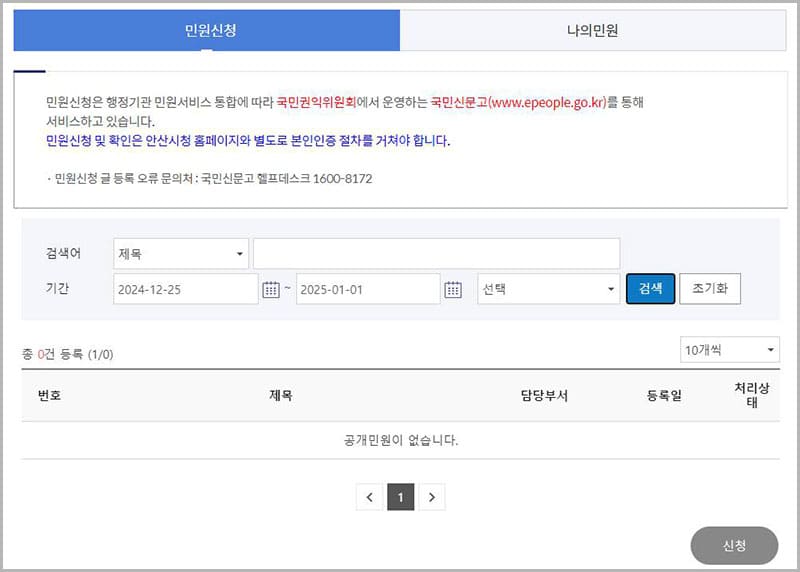Screen dimensions: 800x572
Task: Open the end date calendar picker icon
Action: pyautogui.click(x=453, y=289)
